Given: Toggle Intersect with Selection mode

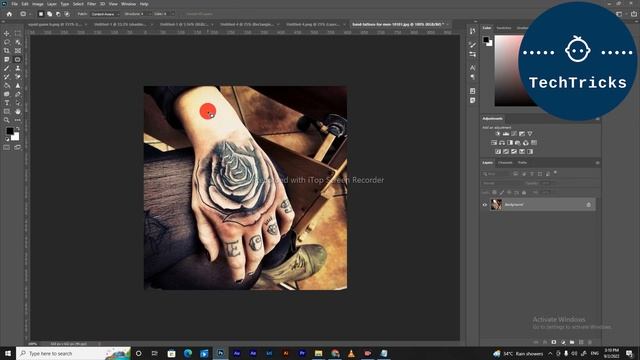Looking at the screenshot, I should point(67,14).
